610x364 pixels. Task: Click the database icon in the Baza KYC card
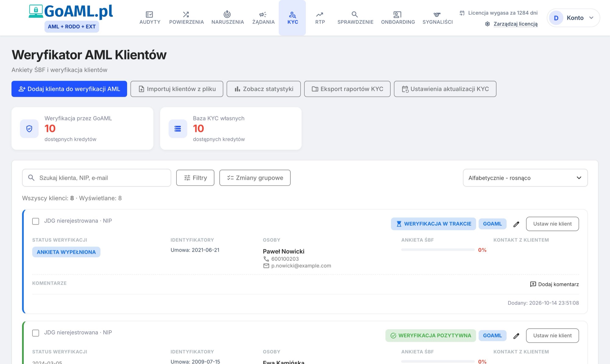(x=178, y=129)
